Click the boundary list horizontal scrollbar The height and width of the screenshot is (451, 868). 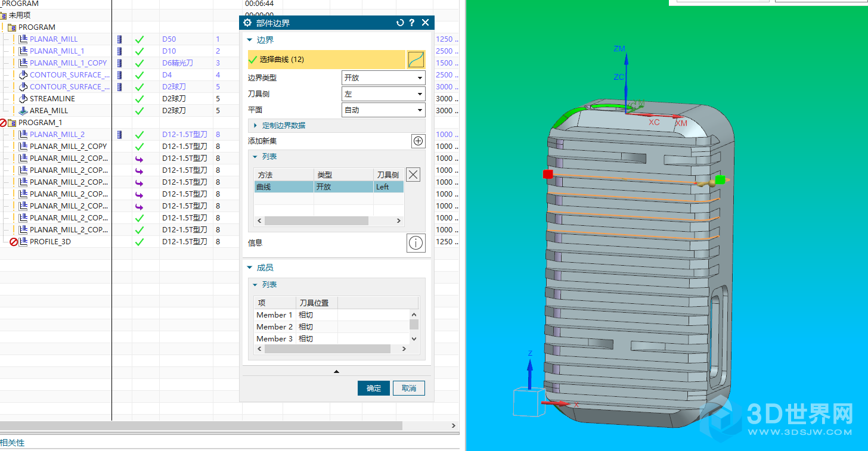[316, 220]
